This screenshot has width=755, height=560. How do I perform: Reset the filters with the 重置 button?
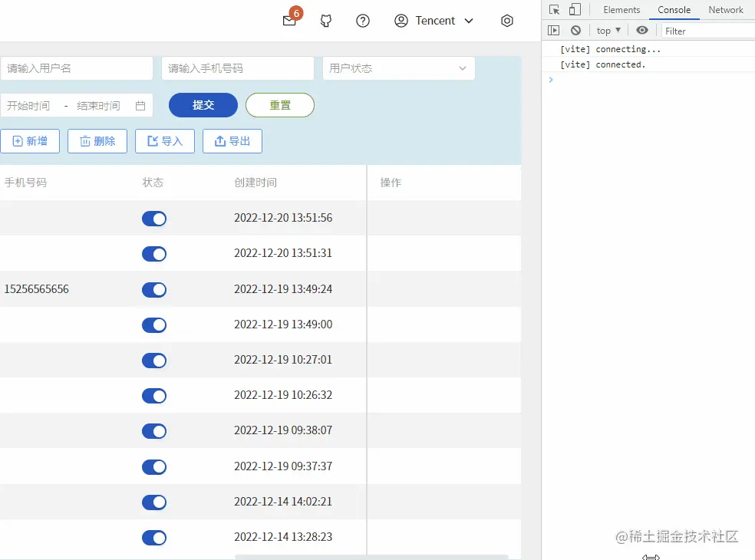pyautogui.click(x=279, y=106)
